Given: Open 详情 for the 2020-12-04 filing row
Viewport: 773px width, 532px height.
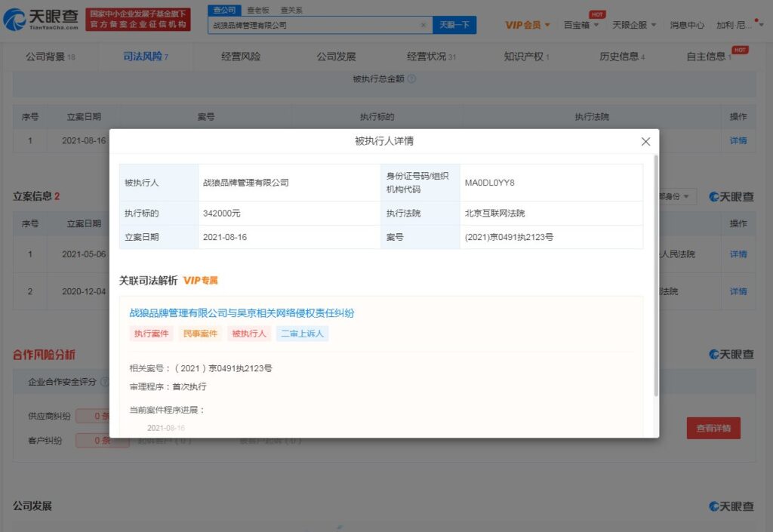Looking at the screenshot, I should click(738, 291).
